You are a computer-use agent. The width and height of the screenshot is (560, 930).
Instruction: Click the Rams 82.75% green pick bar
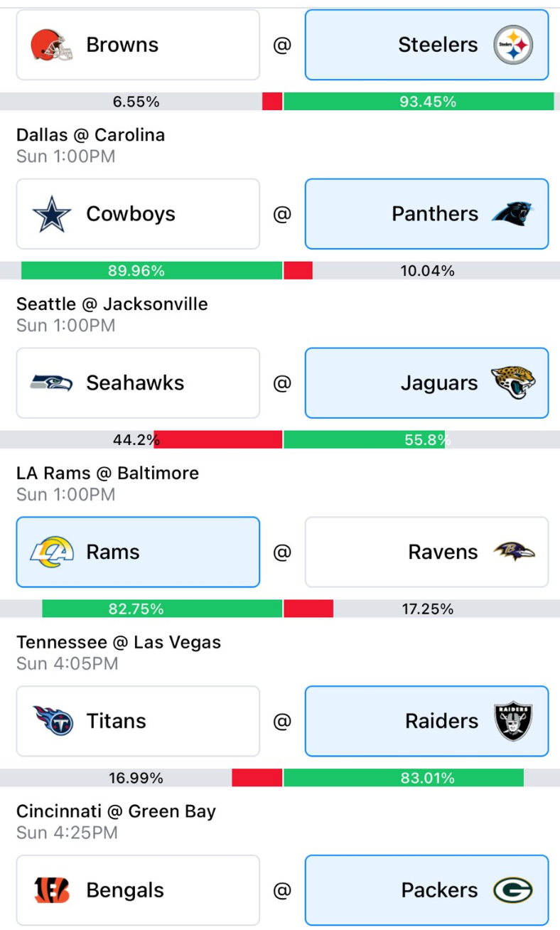coord(162,609)
